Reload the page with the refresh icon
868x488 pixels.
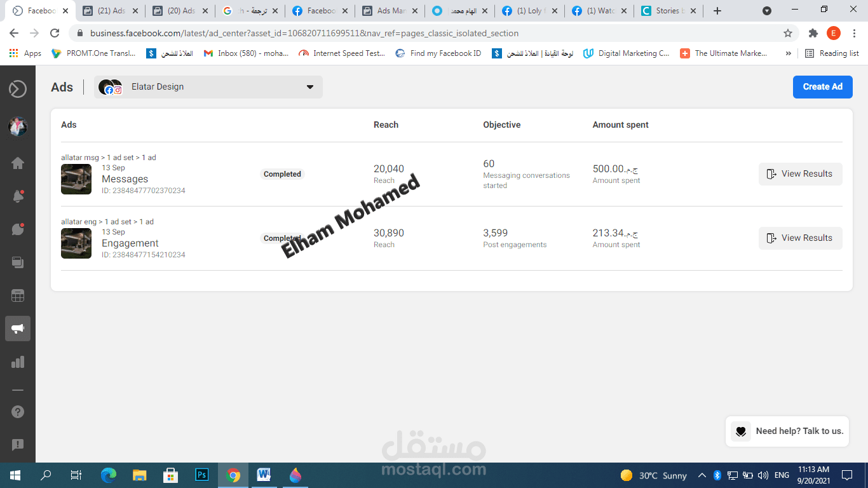55,33
